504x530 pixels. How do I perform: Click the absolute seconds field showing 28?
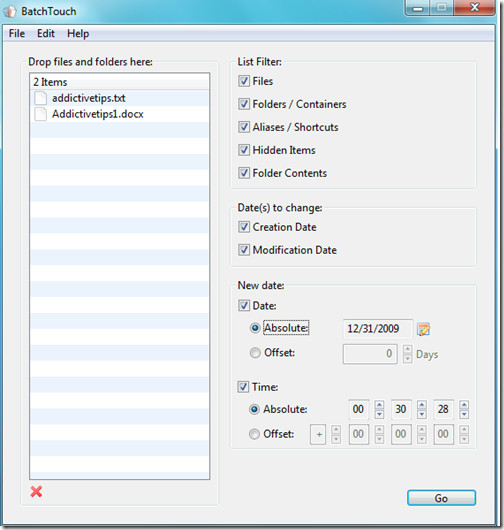point(443,409)
